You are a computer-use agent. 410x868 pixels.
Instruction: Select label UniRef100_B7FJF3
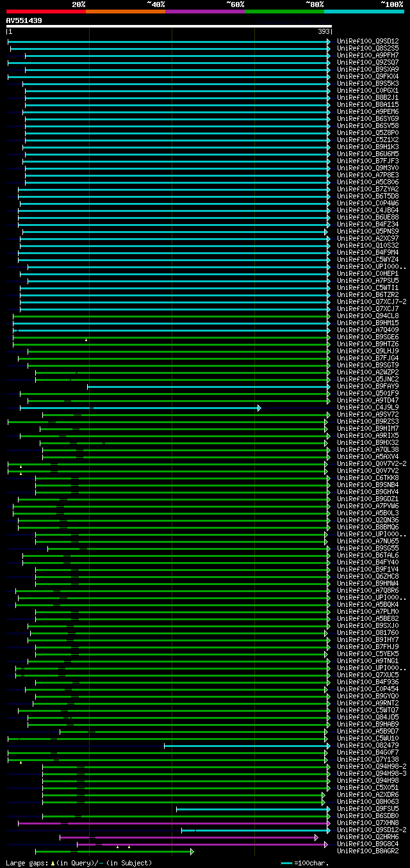(368, 161)
